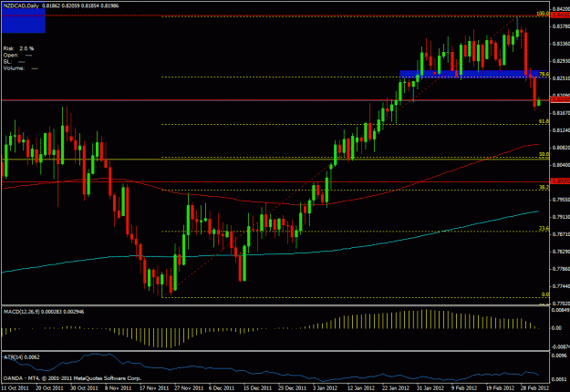Click the 0.83360 price axis label

pos(561,44)
